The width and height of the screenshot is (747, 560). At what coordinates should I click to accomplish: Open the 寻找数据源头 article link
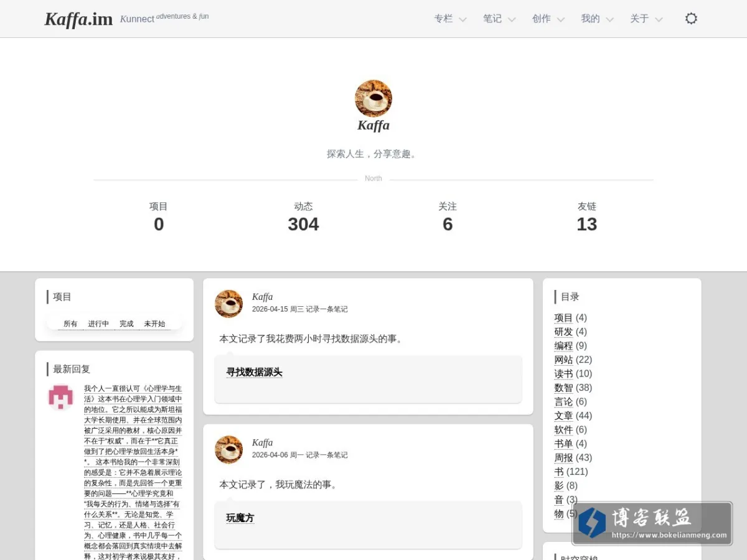(254, 372)
